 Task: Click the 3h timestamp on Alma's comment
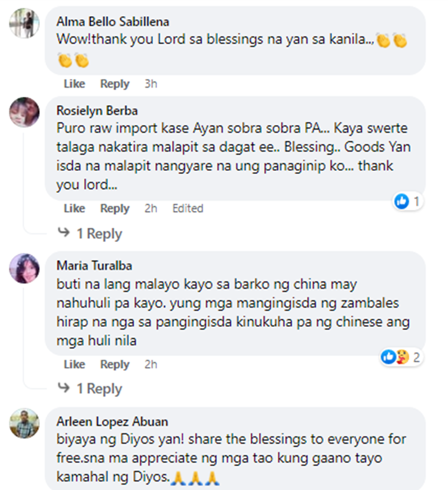pos(151,84)
